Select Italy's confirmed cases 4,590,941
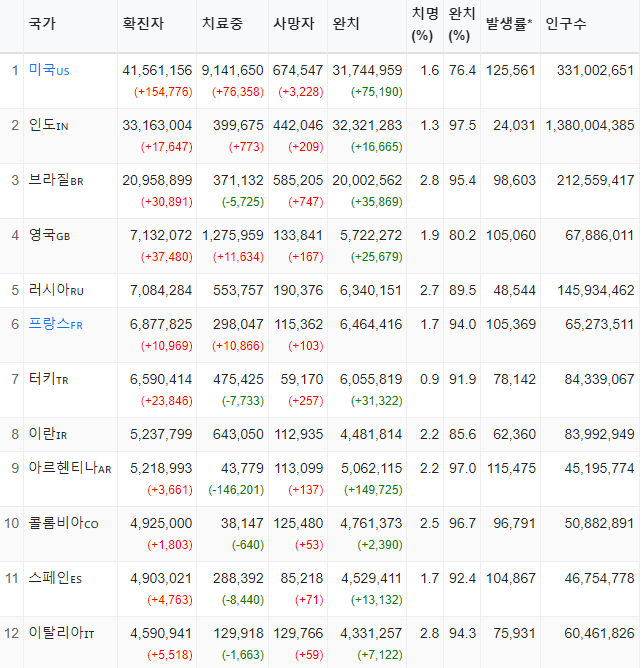Image resolution: width=643 pixels, height=668 pixels. click(x=161, y=633)
